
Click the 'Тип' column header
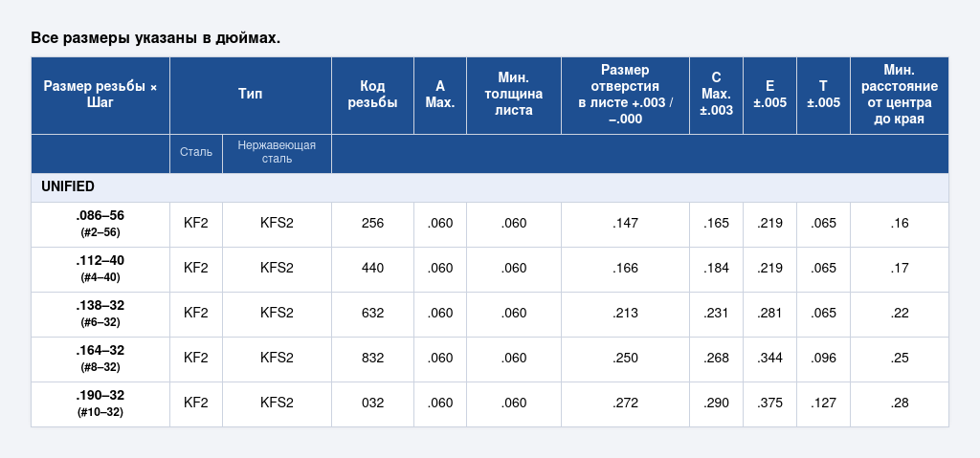[x=250, y=95]
